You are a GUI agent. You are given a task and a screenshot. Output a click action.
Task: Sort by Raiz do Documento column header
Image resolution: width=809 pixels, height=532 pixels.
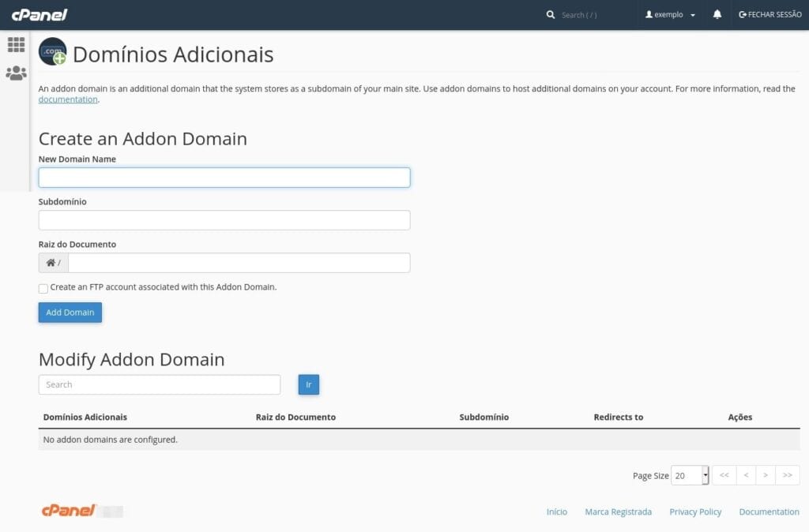tap(295, 417)
